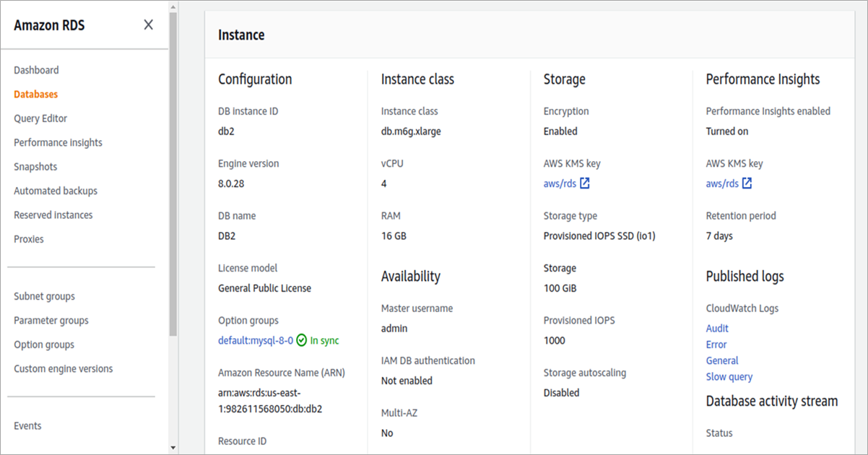This screenshot has width=868, height=455.
Task: Open Reserved instances
Action: 53,215
